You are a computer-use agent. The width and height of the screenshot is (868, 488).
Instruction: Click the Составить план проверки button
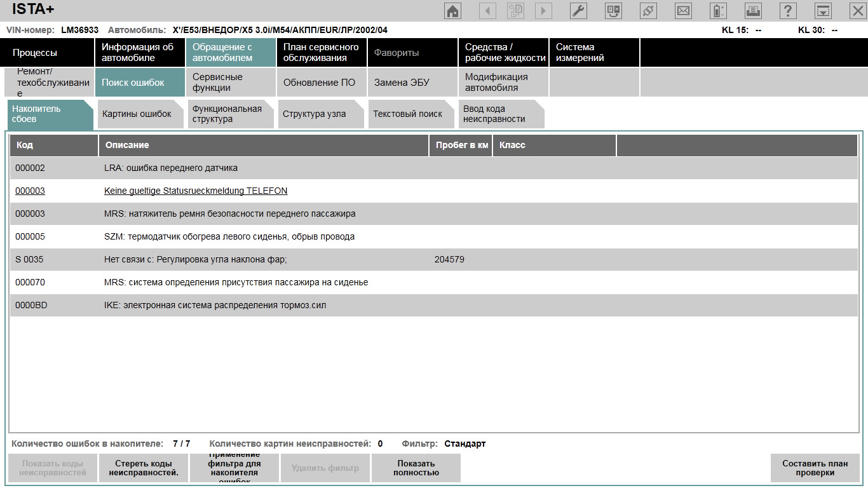tap(815, 468)
